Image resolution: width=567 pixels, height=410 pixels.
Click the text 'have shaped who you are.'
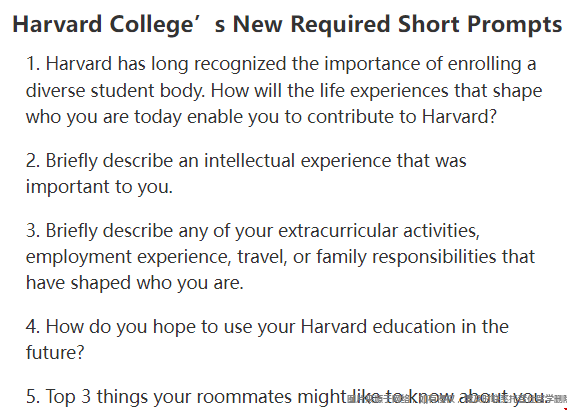[x=135, y=283]
